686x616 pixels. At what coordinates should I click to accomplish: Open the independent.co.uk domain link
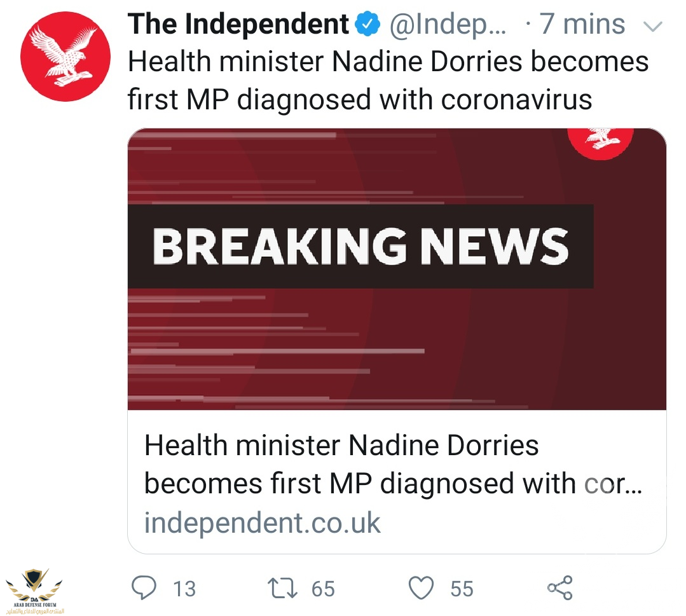pyautogui.click(x=262, y=523)
